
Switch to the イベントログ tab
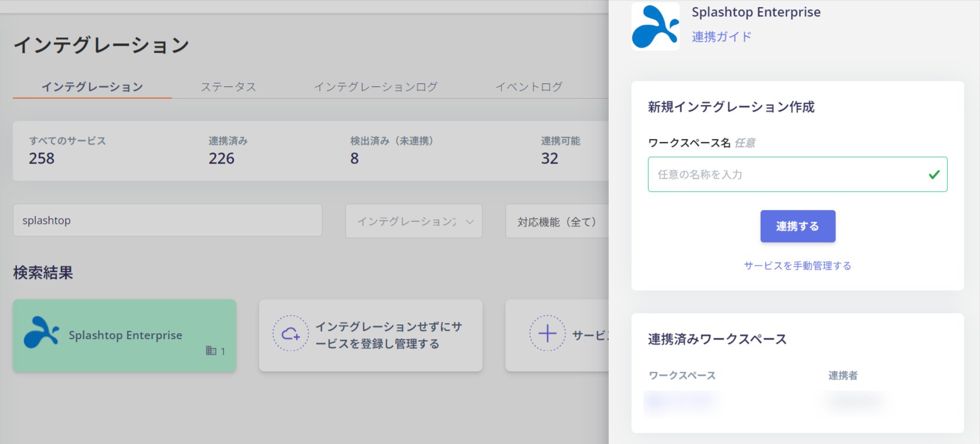529,87
